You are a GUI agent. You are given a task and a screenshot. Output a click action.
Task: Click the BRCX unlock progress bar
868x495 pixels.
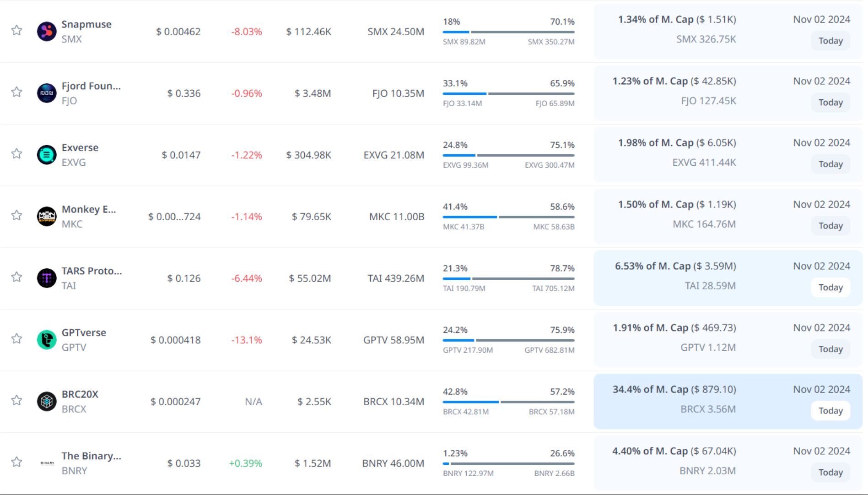point(508,402)
